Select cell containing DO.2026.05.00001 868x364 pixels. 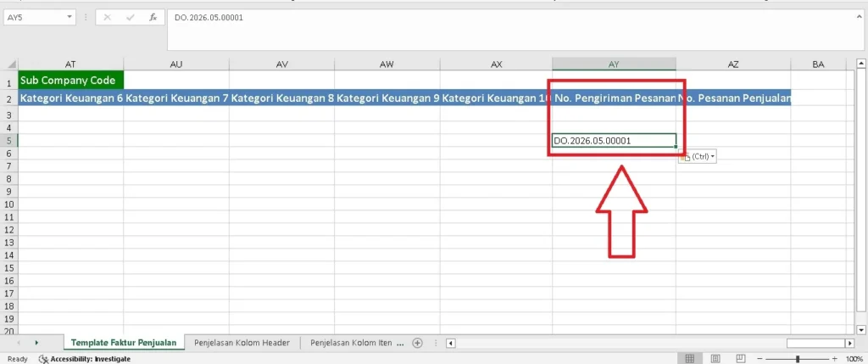[x=614, y=141]
